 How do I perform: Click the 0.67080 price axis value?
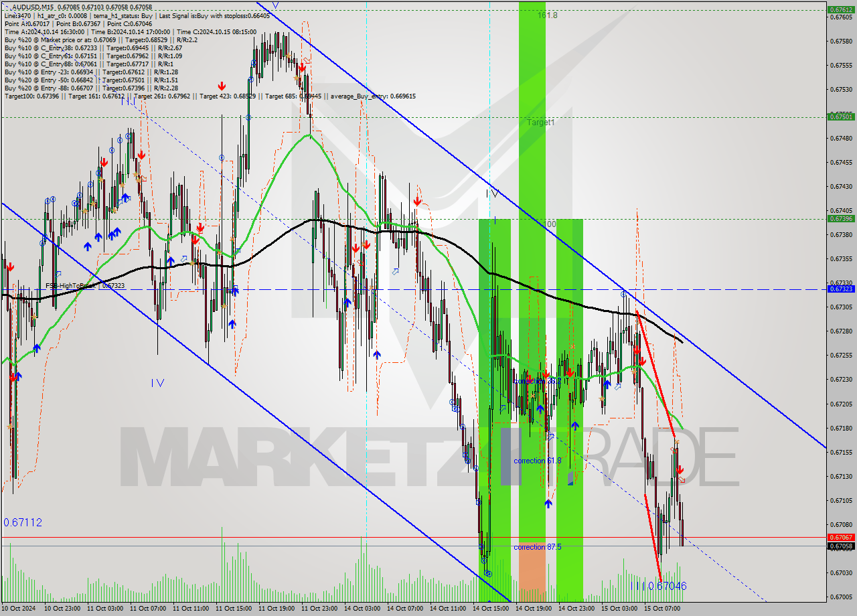pyautogui.click(x=841, y=524)
